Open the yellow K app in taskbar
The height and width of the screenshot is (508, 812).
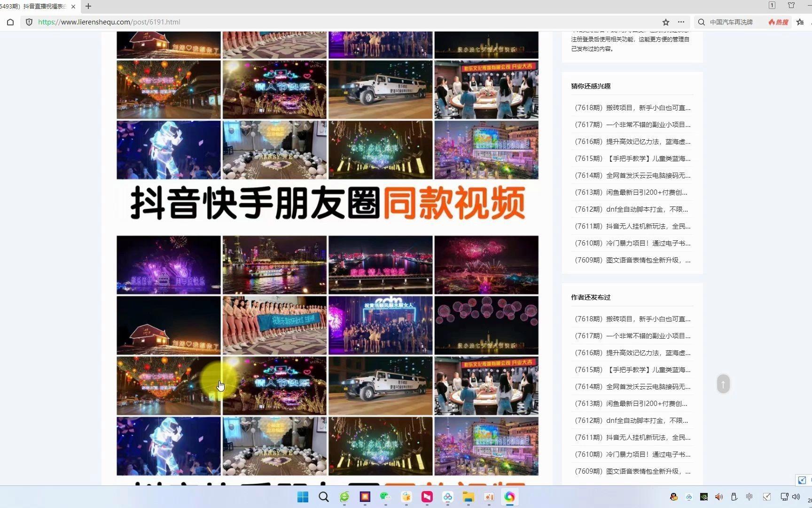pyautogui.click(x=406, y=497)
